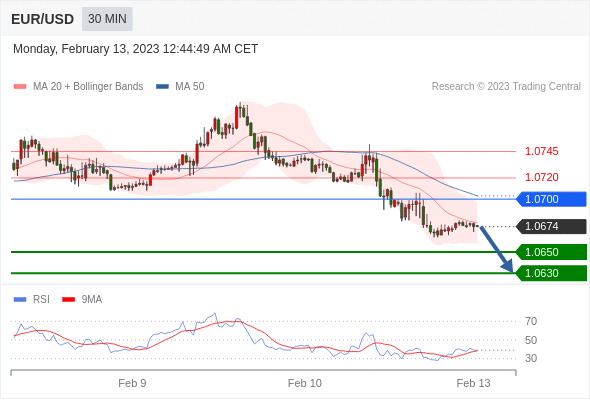Click the red 9MA legend swatch
This screenshot has width=590, height=400.
tap(68, 300)
